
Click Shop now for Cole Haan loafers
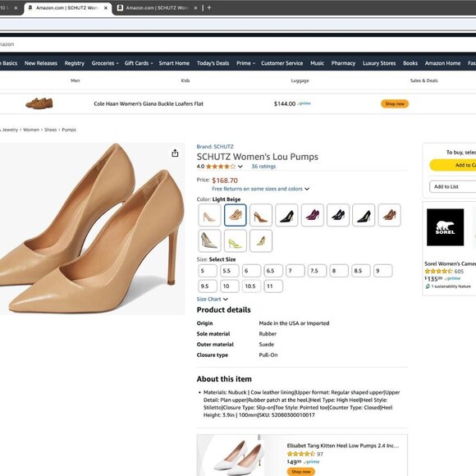click(x=395, y=104)
